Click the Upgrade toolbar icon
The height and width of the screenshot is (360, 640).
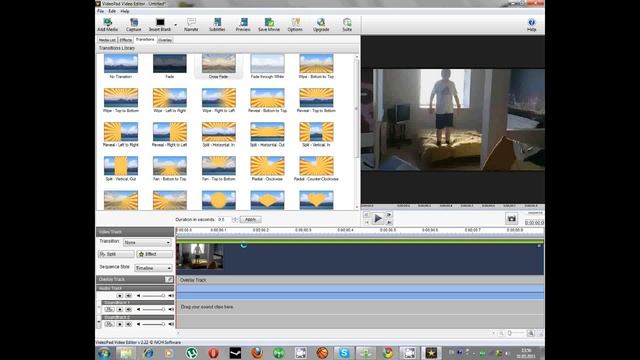pyautogui.click(x=321, y=24)
